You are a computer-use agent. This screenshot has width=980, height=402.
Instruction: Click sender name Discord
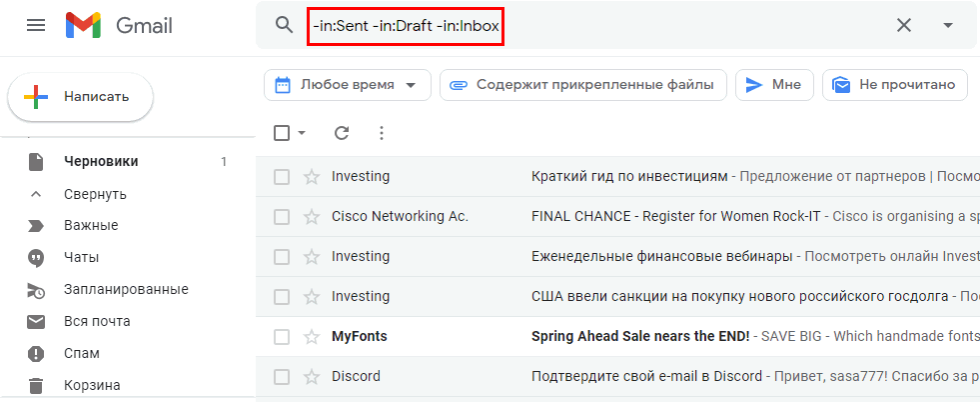(x=356, y=377)
